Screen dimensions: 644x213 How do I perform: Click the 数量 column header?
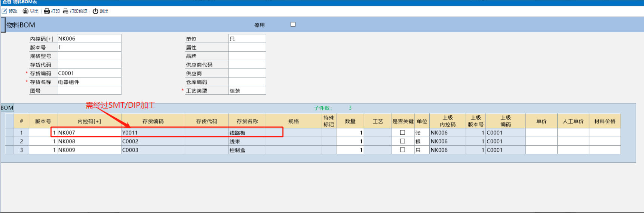pos(350,121)
